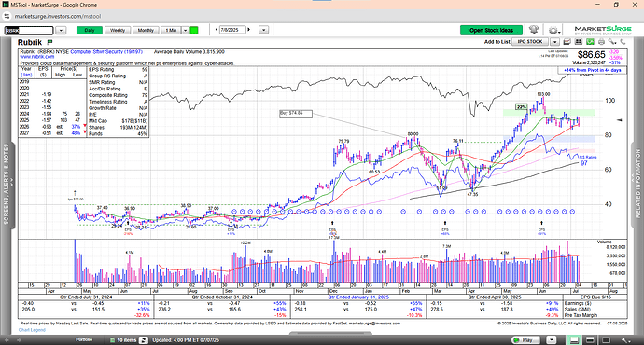Image resolution: width=644 pixels, height=345 pixels.
Task: Click the MSTool - MarketSurge browser tab title
Action: point(54,5)
